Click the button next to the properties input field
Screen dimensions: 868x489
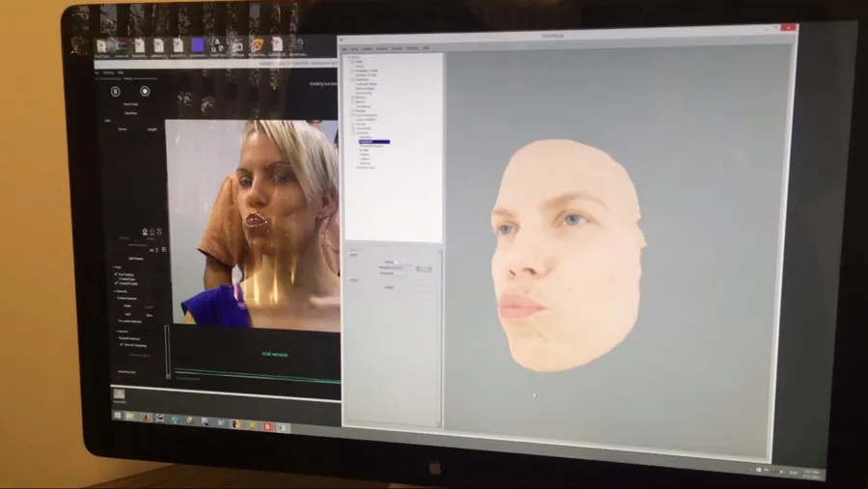pos(423,269)
